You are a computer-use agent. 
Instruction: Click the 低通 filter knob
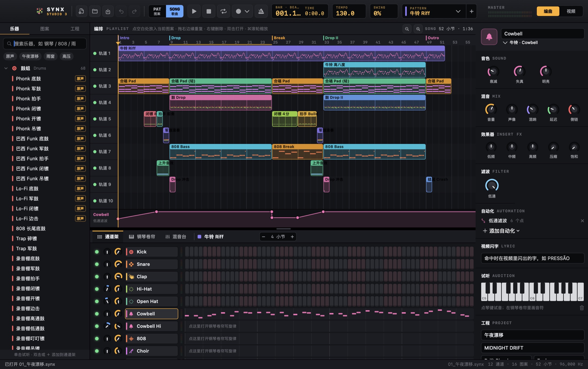pyautogui.click(x=492, y=185)
